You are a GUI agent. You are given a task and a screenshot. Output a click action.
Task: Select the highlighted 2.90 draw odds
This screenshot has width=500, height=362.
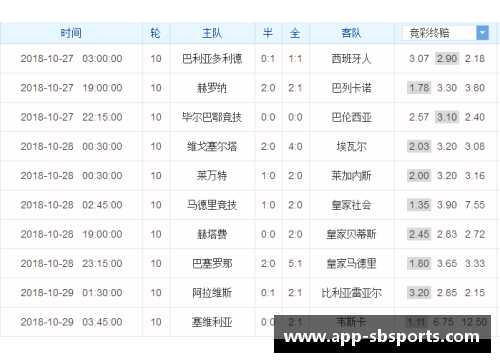pyautogui.click(x=447, y=59)
